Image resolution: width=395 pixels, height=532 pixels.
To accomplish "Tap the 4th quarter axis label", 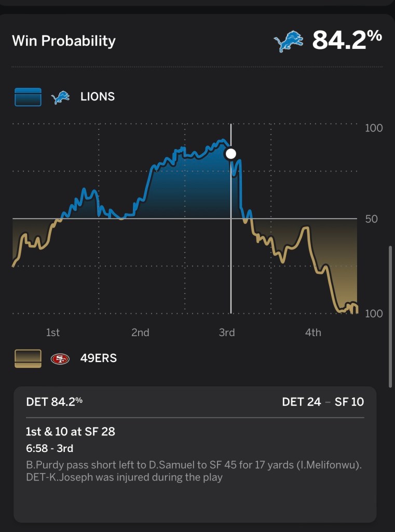I will pos(313,332).
